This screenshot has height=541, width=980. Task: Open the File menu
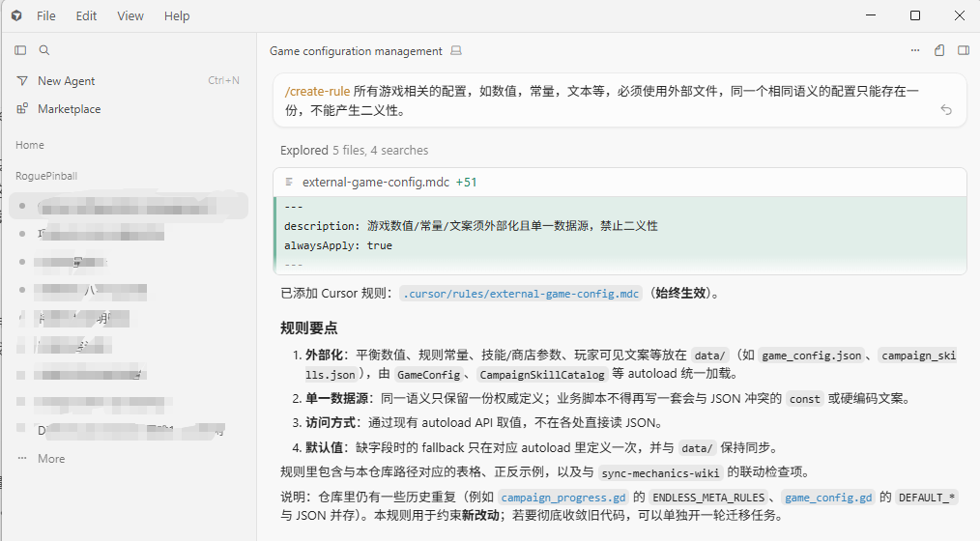(x=45, y=16)
